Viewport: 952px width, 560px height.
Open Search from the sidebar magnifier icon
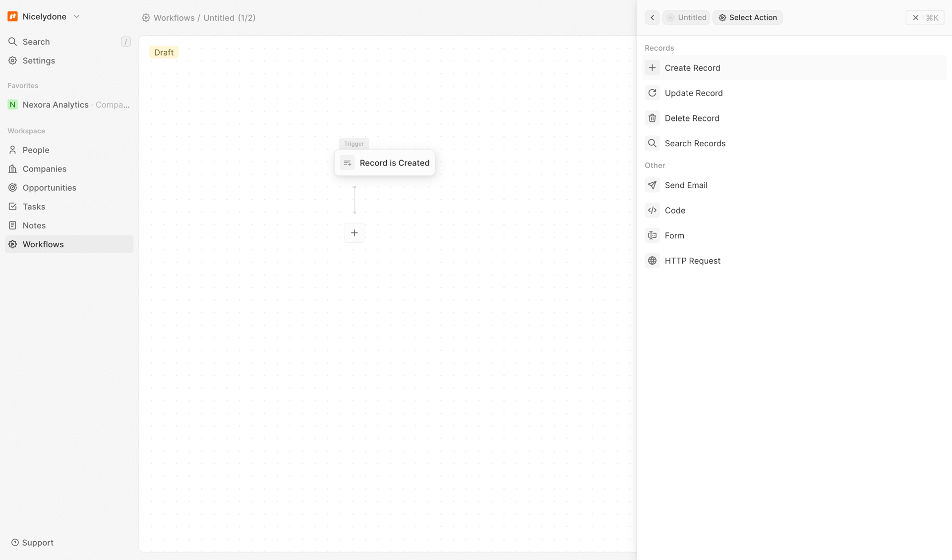(12, 42)
